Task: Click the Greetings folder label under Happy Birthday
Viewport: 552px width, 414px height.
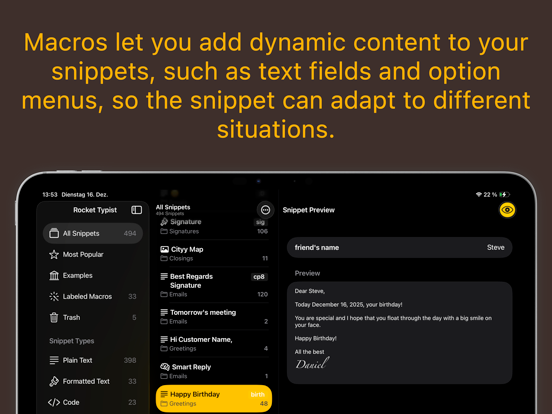Action: coord(182,403)
